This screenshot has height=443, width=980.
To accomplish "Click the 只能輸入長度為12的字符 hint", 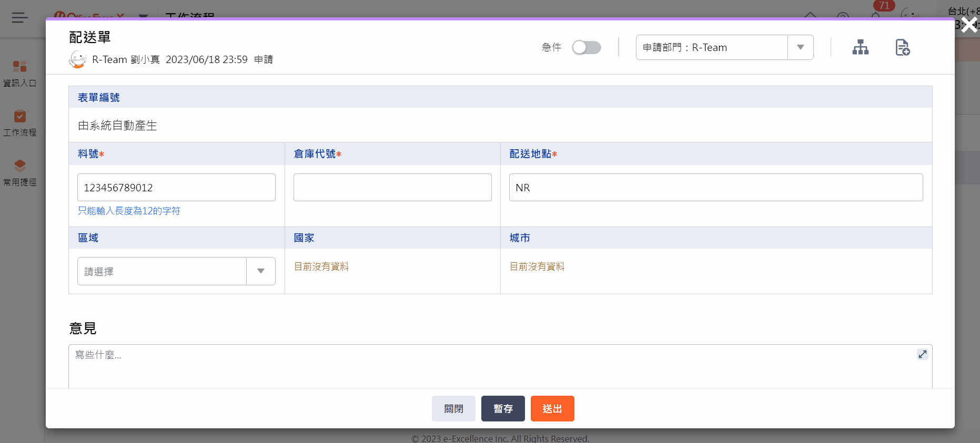I will point(129,211).
